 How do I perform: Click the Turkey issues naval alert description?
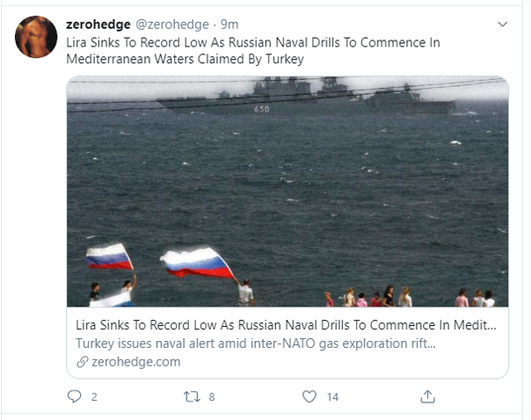coord(257,343)
